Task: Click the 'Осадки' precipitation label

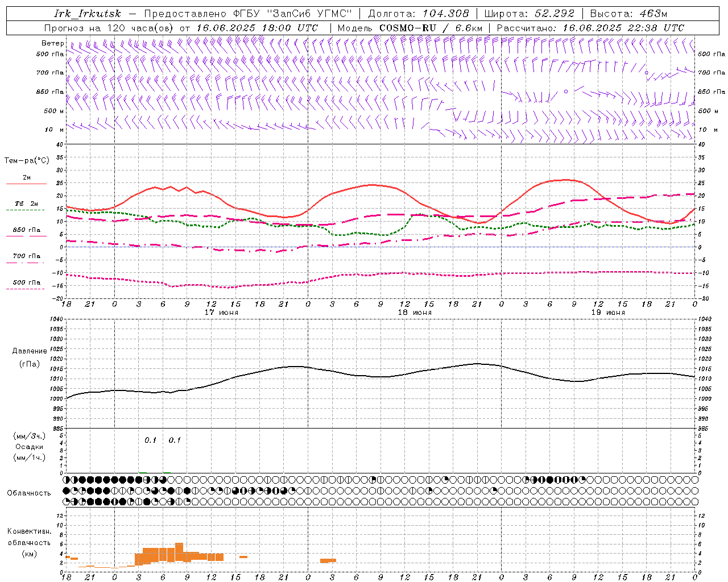Action: click(x=29, y=447)
